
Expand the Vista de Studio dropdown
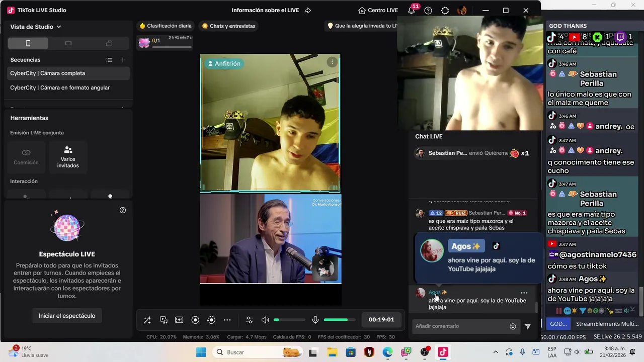tap(36, 27)
